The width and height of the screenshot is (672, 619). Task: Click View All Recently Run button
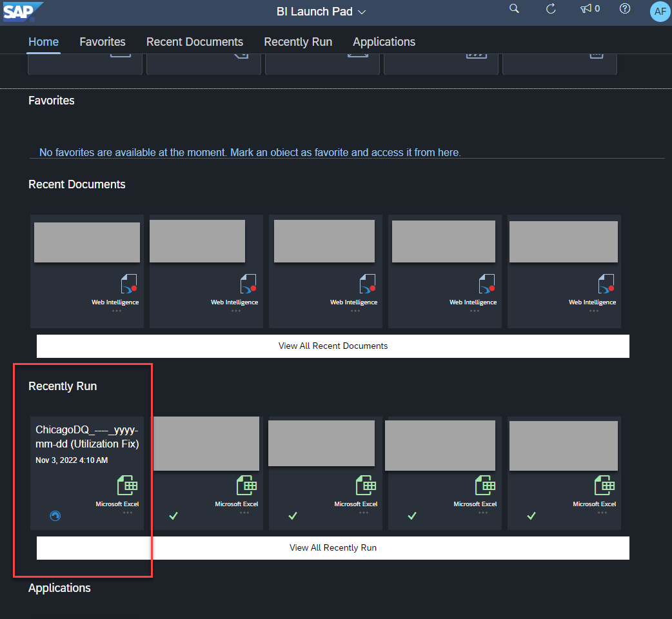(333, 548)
